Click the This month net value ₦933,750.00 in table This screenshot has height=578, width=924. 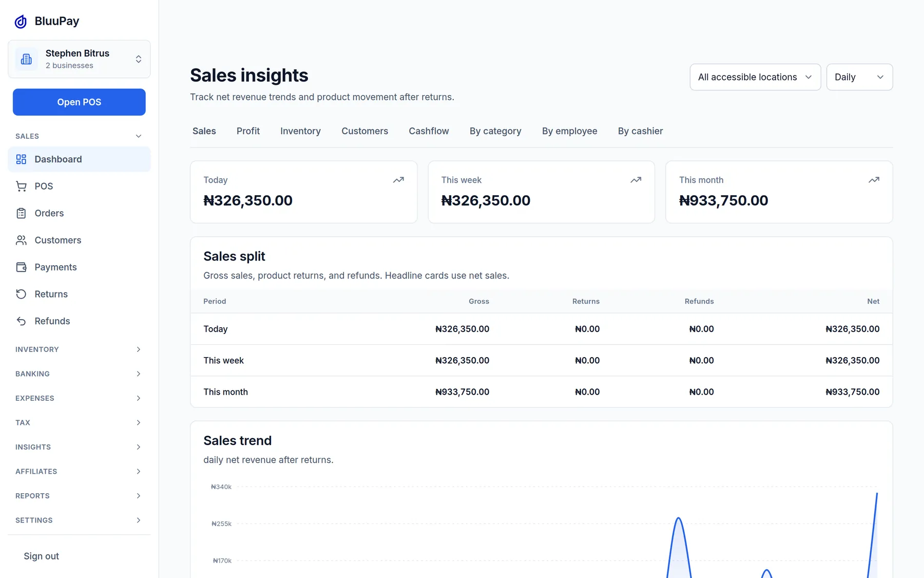853,392
